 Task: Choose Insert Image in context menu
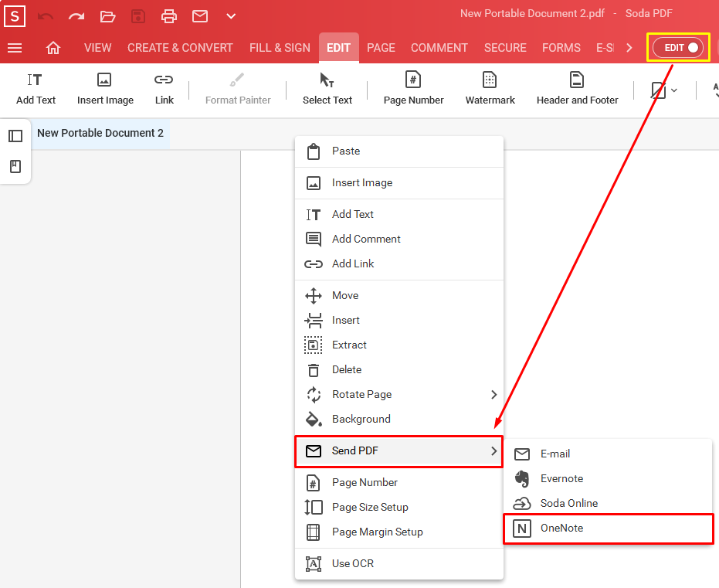tap(399, 183)
